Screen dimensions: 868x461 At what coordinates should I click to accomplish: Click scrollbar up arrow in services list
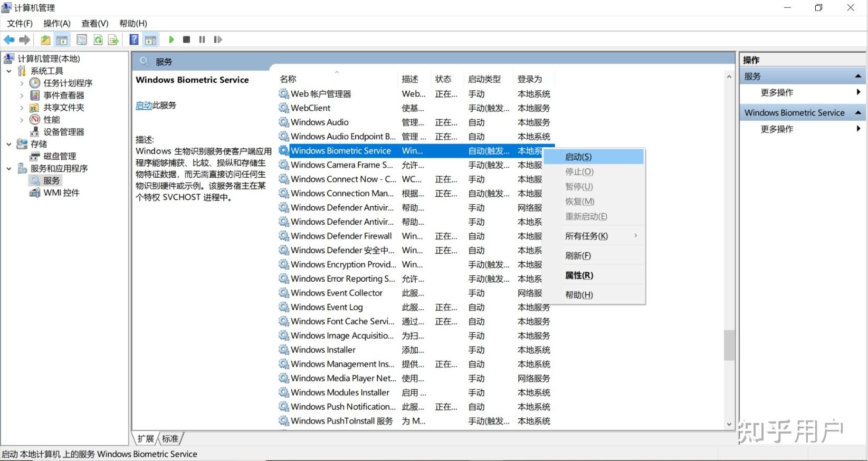729,77
